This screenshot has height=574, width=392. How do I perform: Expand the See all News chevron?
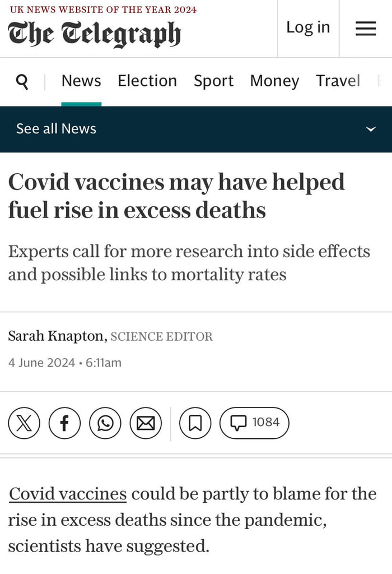point(370,129)
